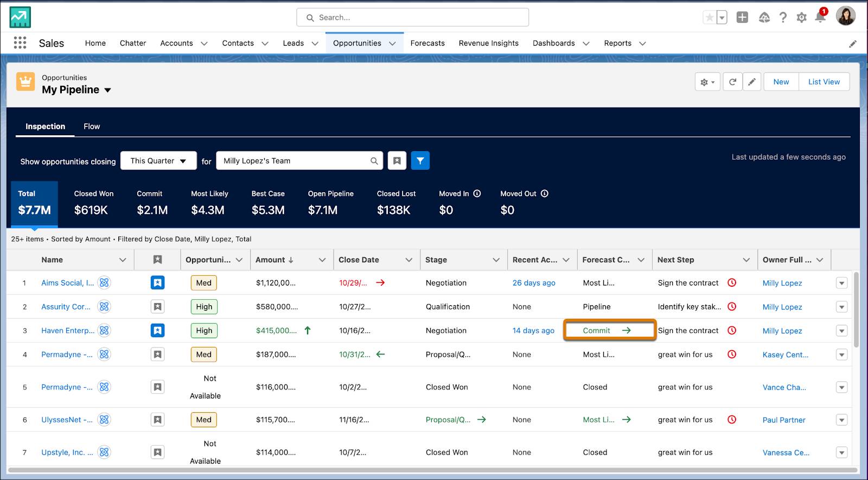Open list view controls gear dropdown
Screen dimensions: 868x480
707,82
